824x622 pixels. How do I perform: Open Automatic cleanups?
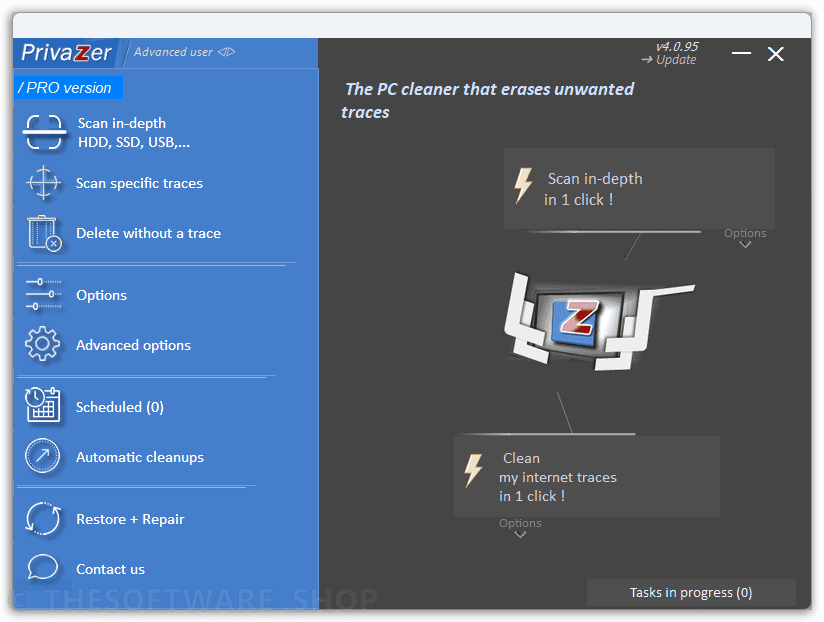(x=140, y=457)
